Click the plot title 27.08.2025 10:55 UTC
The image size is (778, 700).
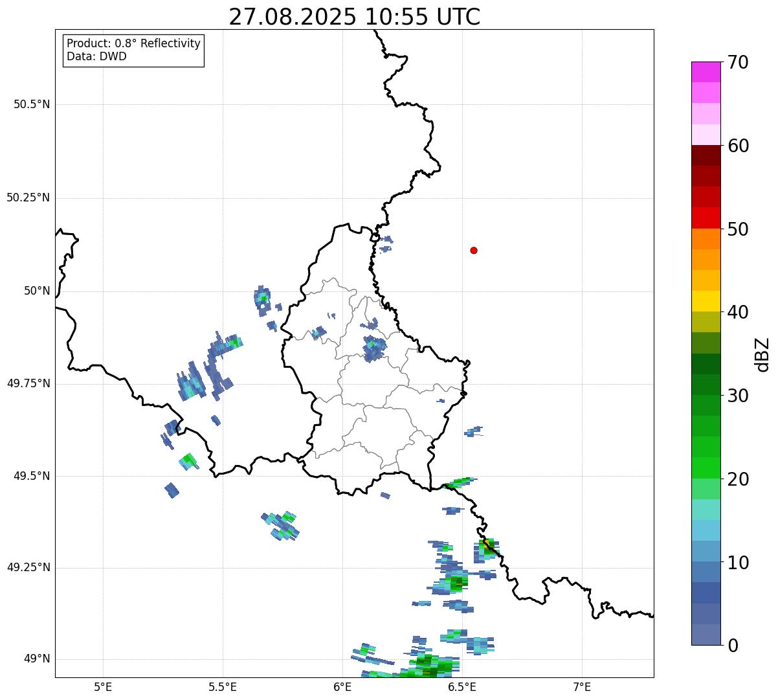click(x=355, y=16)
